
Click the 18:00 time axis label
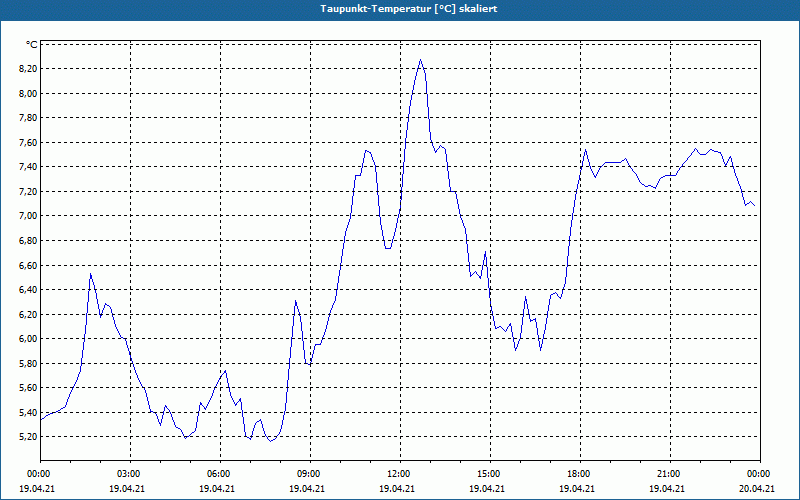click(580, 474)
